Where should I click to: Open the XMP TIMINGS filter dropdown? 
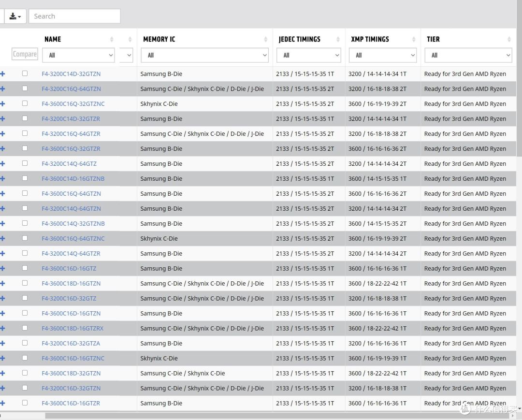pos(383,55)
